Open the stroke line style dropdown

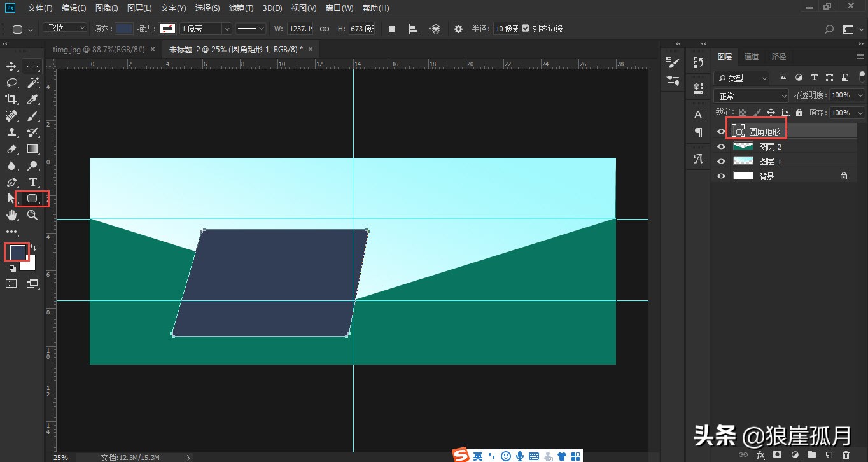(251, 29)
